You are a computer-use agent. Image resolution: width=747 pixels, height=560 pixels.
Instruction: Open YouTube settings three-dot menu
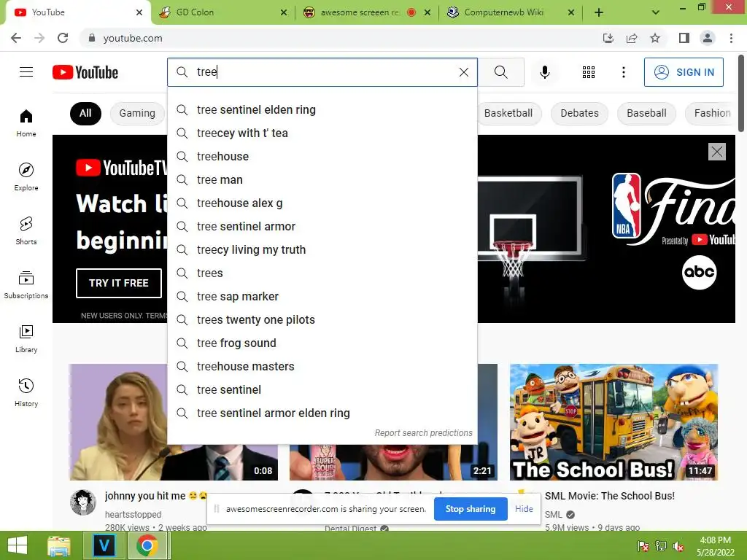click(623, 72)
